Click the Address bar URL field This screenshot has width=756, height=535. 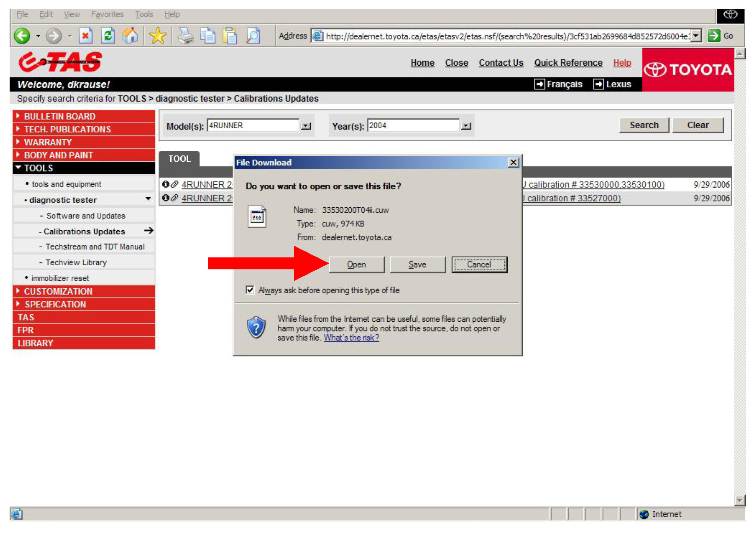pyautogui.click(x=506, y=36)
